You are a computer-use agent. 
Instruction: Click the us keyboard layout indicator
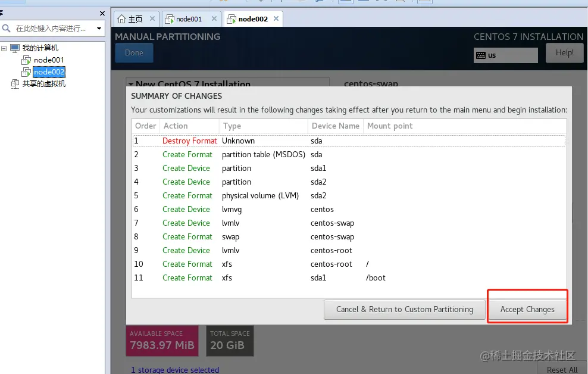[x=505, y=55]
